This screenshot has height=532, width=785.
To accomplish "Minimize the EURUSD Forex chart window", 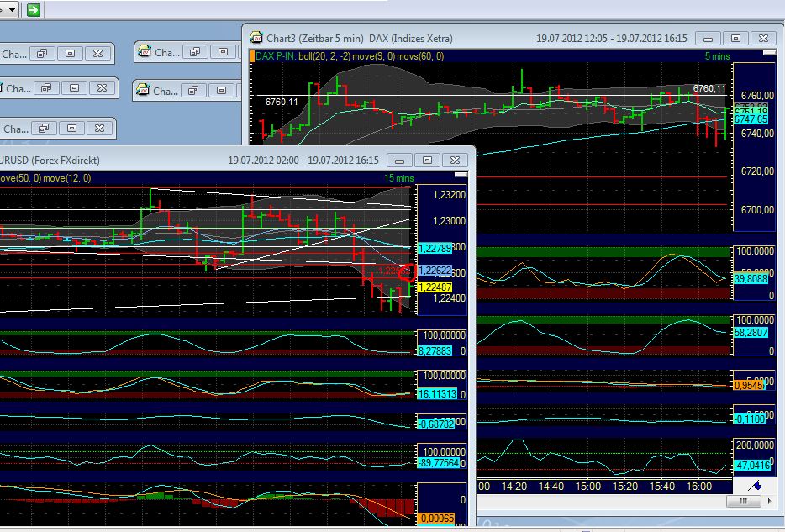I will coord(399,161).
